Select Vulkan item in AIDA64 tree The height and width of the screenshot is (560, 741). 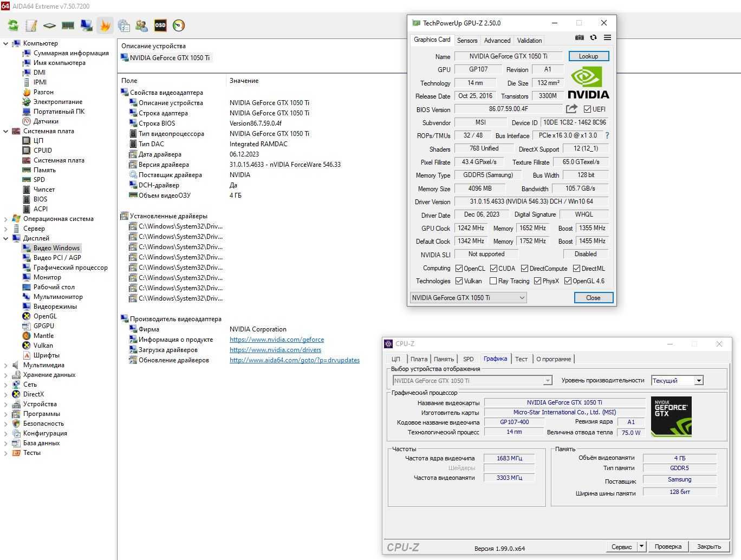(x=43, y=346)
